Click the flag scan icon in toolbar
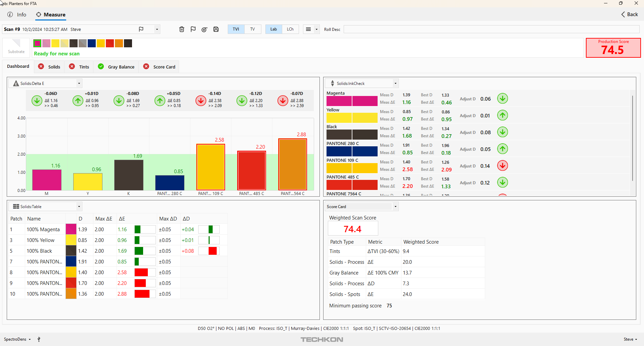This screenshot has width=644, height=346. click(x=193, y=29)
